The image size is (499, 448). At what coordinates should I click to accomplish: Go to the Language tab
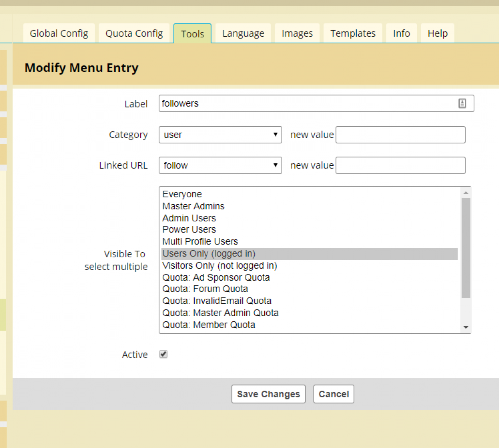pyautogui.click(x=243, y=34)
